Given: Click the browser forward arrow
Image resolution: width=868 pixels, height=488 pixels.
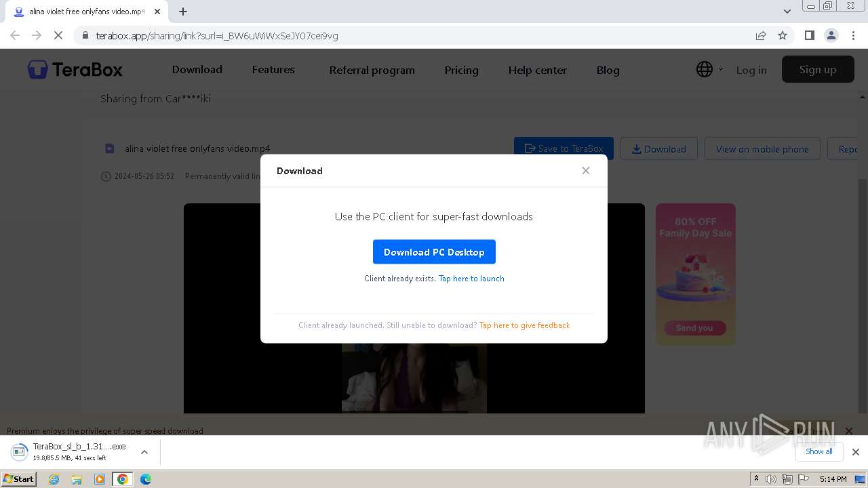Looking at the screenshot, I should [37, 35].
